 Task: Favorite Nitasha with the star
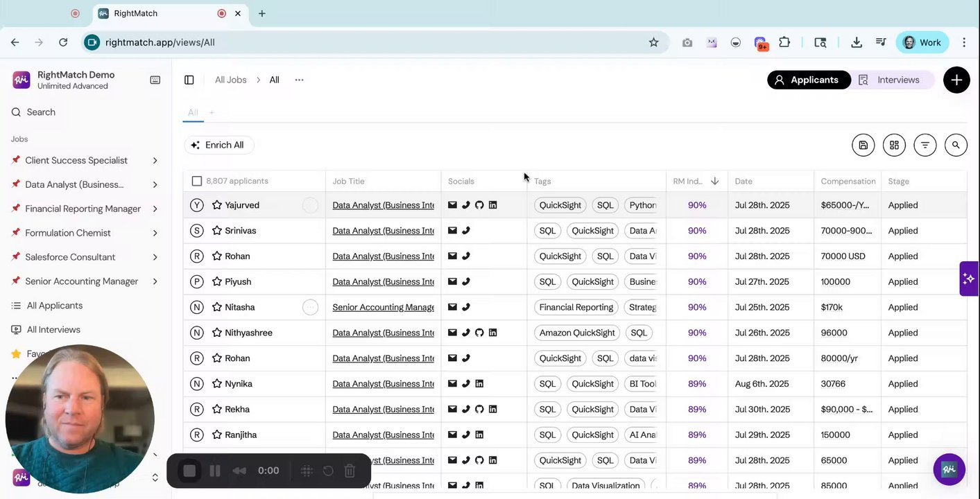pyautogui.click(x=217, y=307)
